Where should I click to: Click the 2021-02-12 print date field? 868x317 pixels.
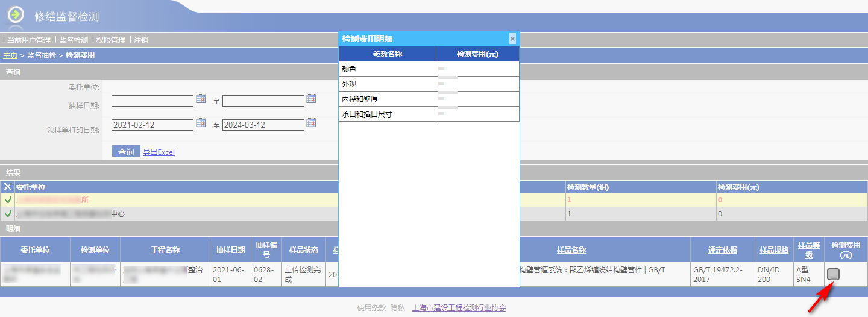152,125
